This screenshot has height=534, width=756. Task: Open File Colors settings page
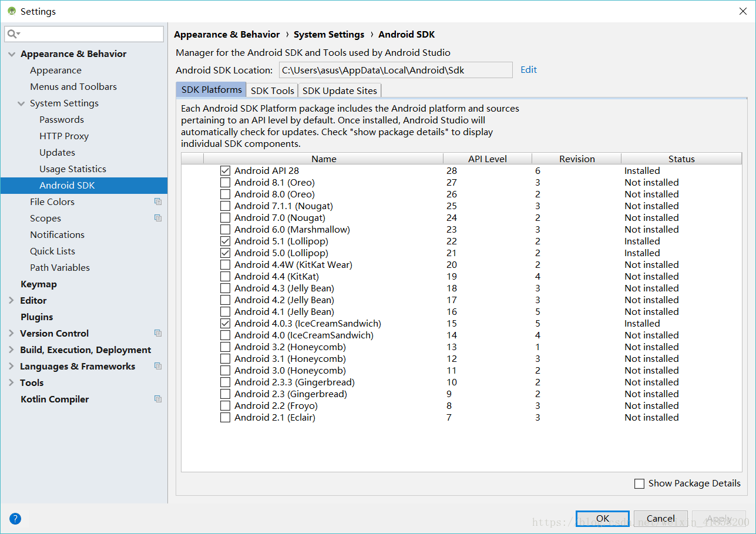point(52,202)
